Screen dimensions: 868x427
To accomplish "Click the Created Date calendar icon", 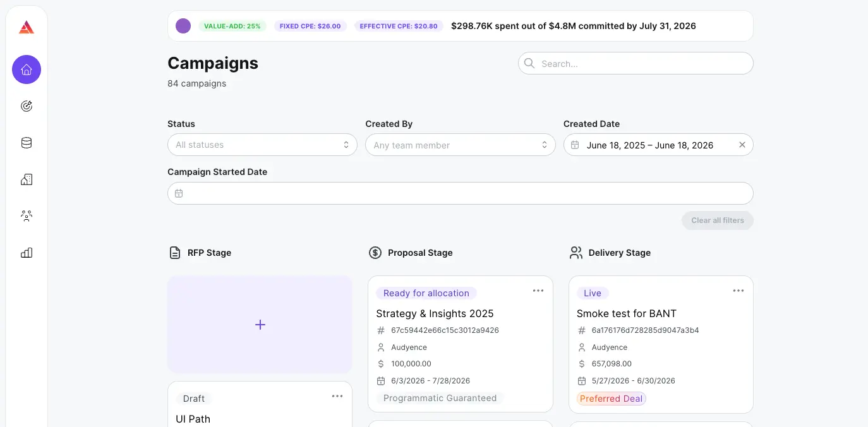I will point(575,145).
